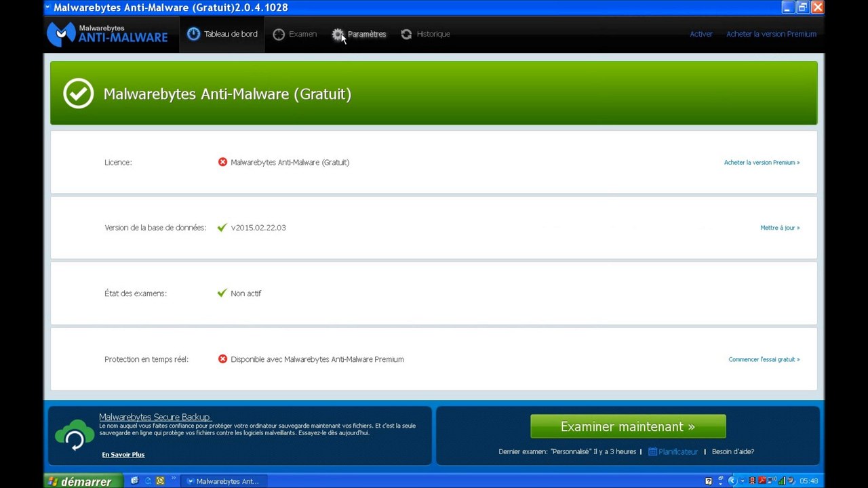Click the version text v2015.02.22.03

[258, 228]
